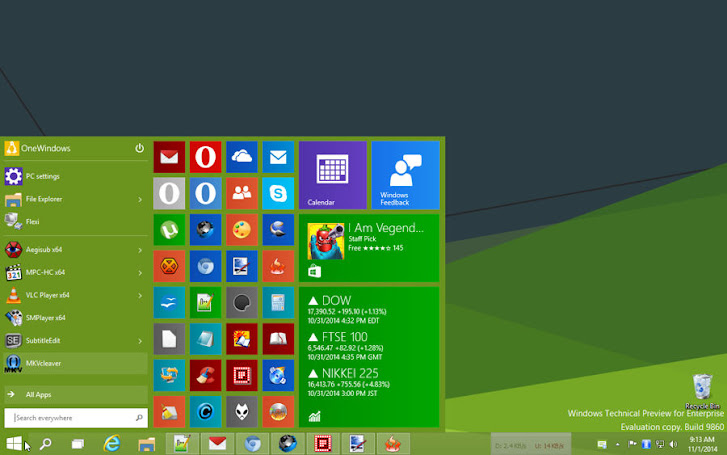Open the blue notepad tile
The height and width of the screenshot is (455, 727).
[205, 339]
